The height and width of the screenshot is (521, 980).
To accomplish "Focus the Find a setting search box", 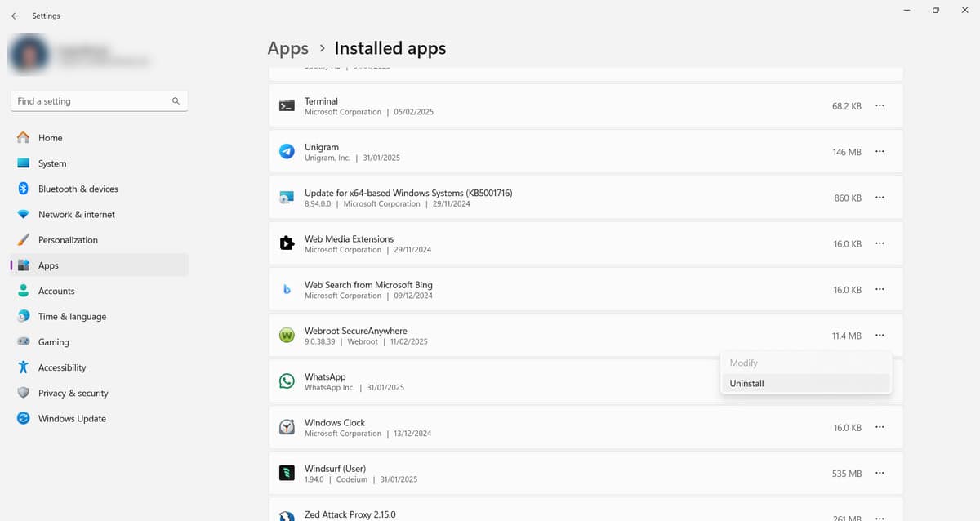I will pyautogui.click(x=99, y=101).
